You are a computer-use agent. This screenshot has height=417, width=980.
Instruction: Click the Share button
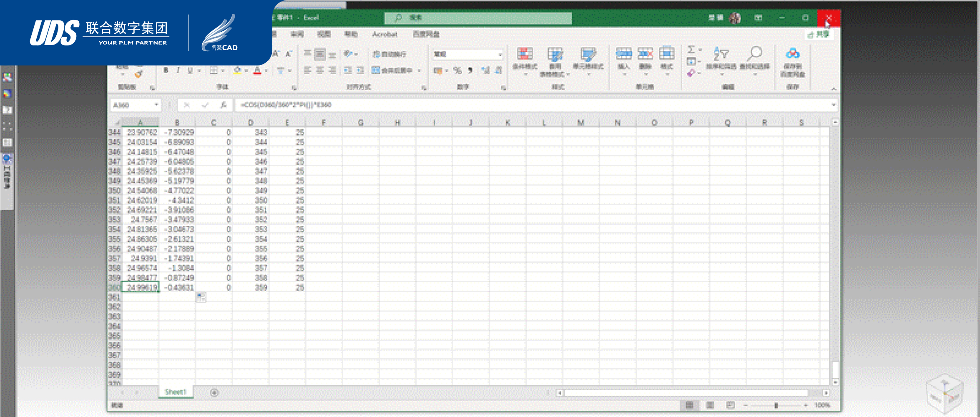coord(819,35)
